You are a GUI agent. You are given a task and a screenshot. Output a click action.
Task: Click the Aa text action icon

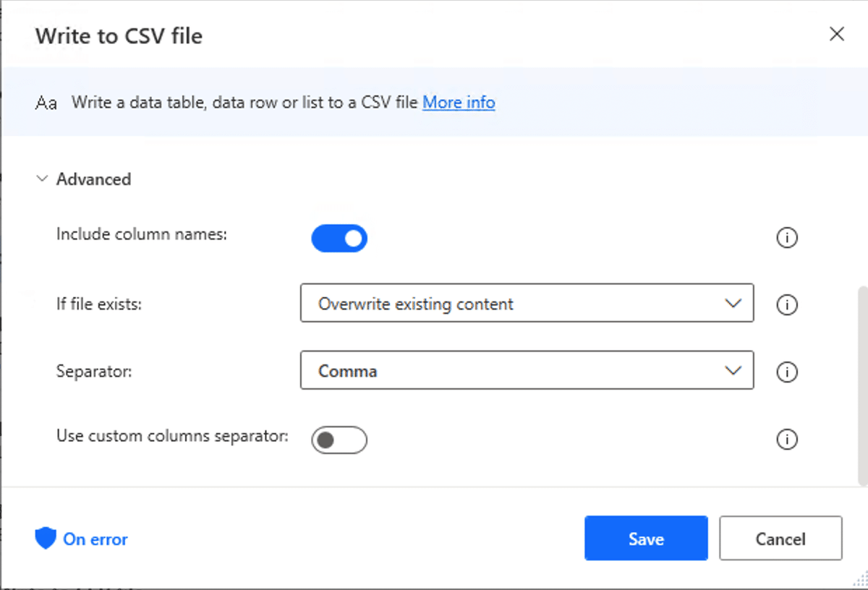(x=46, y=103)
